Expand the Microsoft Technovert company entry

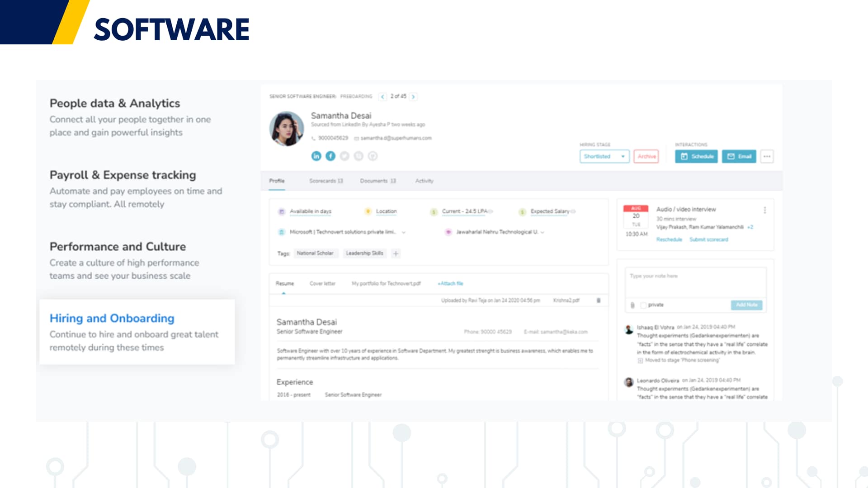coord(404,232)
